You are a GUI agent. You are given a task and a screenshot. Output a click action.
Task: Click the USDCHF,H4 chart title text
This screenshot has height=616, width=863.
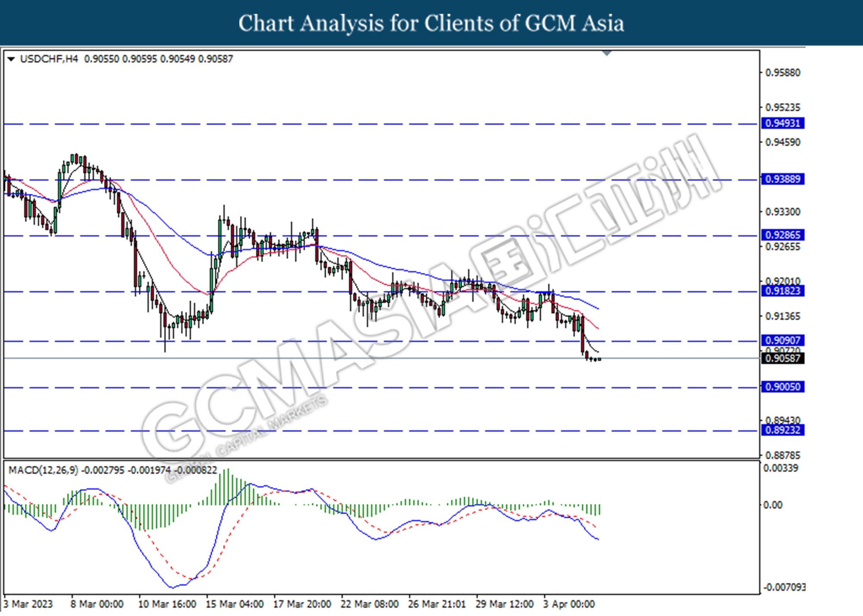point(49,59)
